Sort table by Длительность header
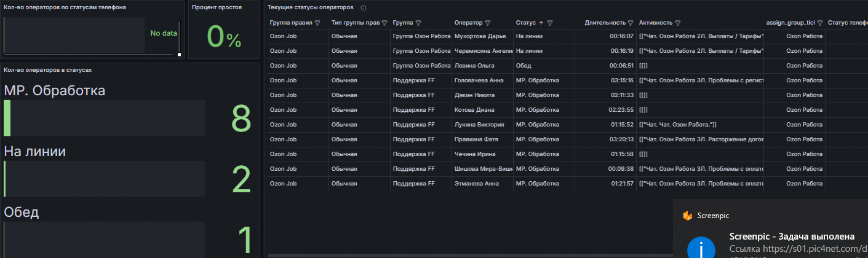Screen dimensions: 868x258 [605, 23]
